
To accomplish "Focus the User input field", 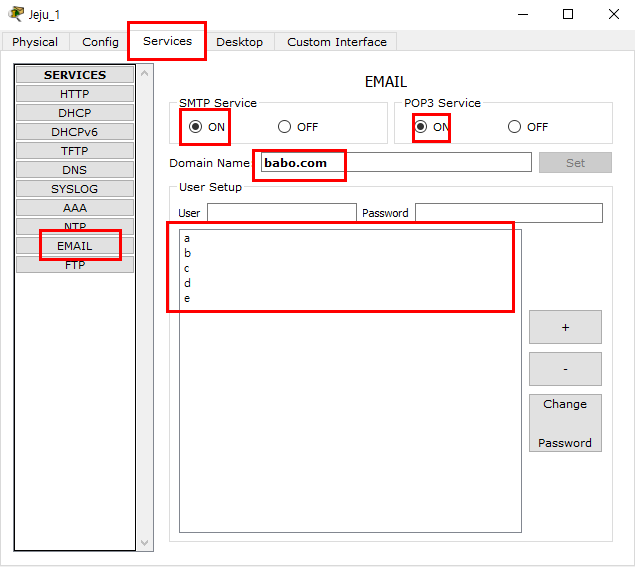I will click(x=282, y=213).
